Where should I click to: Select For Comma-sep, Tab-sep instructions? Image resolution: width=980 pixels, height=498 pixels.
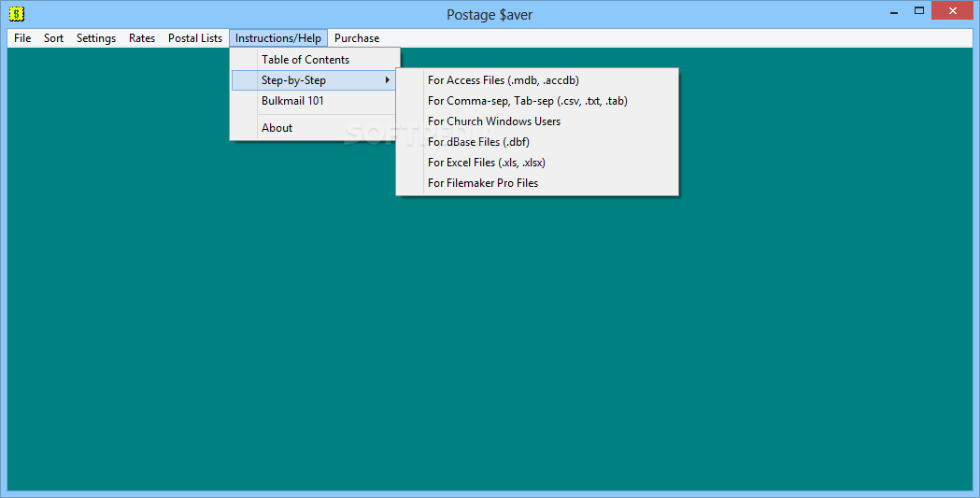coord(537,101)
